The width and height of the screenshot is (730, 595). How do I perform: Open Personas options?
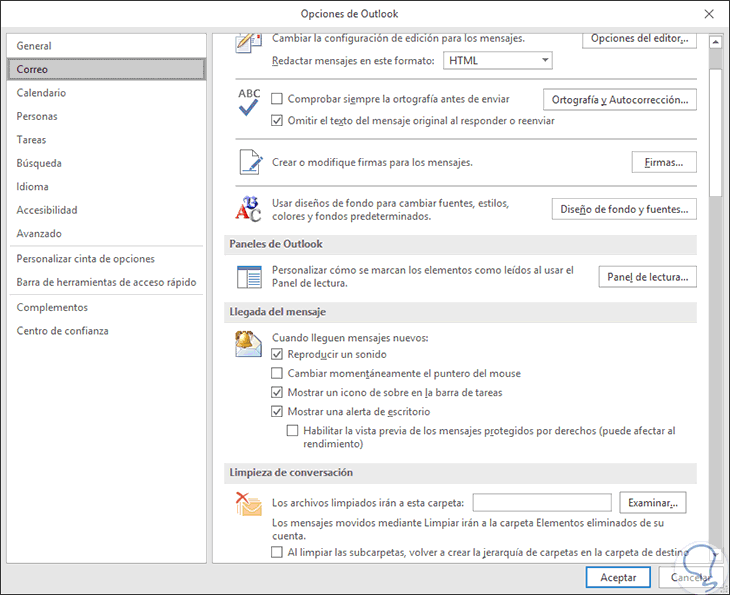point(106,116)
